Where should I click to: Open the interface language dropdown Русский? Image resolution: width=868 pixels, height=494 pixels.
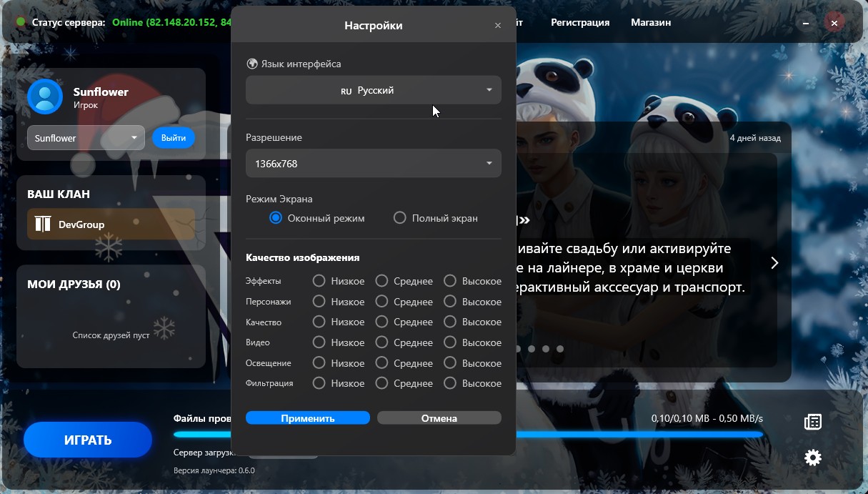click(x=373, y=91)
